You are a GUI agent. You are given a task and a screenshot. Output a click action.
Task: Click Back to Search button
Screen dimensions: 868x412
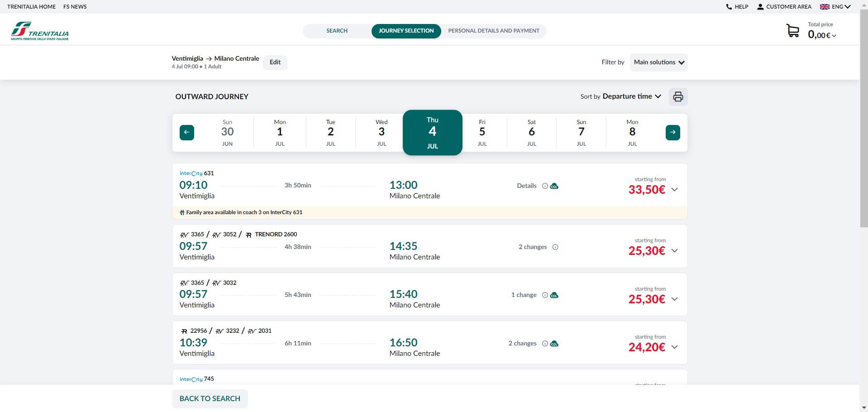(210, 399)
